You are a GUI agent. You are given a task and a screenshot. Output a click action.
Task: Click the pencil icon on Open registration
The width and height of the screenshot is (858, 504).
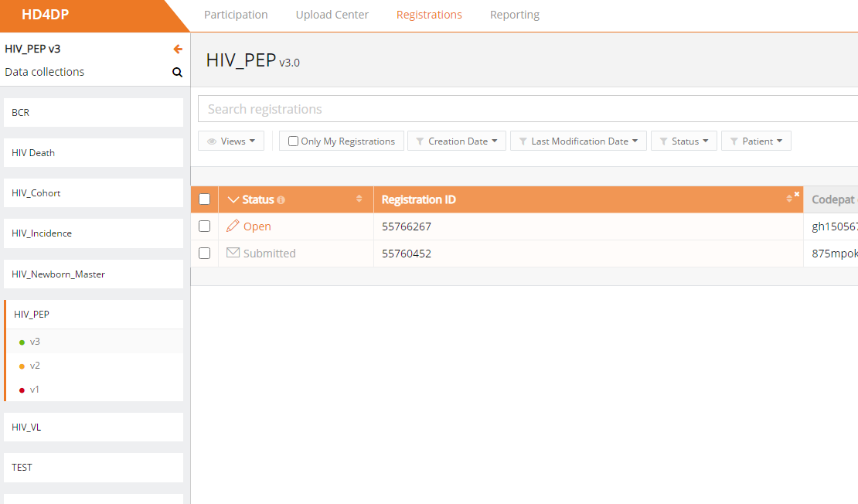coord(233,226)
